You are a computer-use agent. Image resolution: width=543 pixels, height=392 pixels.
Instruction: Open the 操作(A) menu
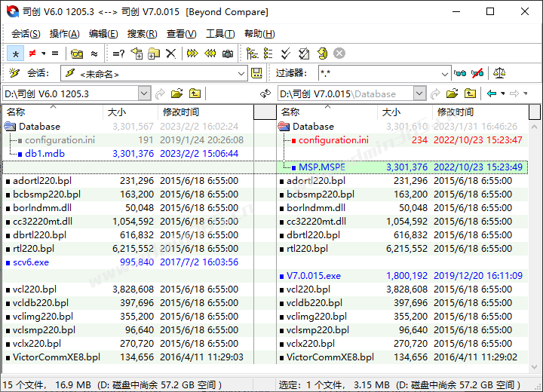pos(64,34)
